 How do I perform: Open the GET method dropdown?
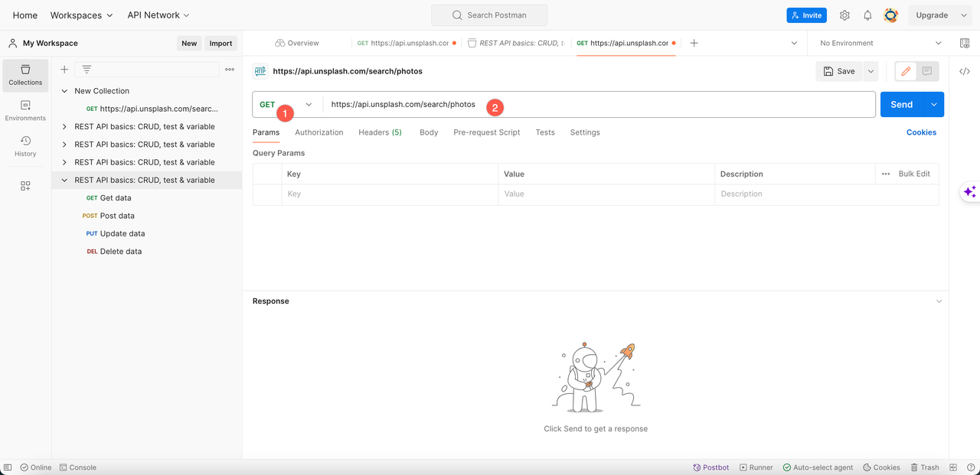tap(287, 105)
